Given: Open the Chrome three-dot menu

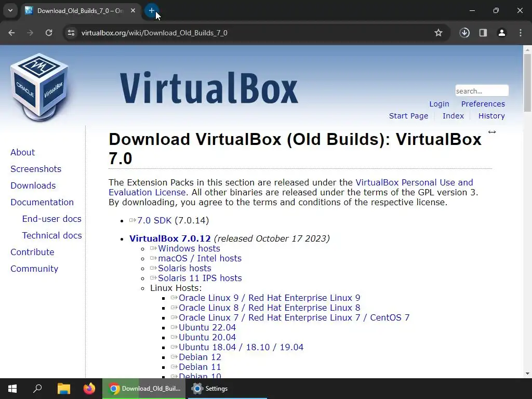Looking at the screenshot, I should (x=521, y=33).
